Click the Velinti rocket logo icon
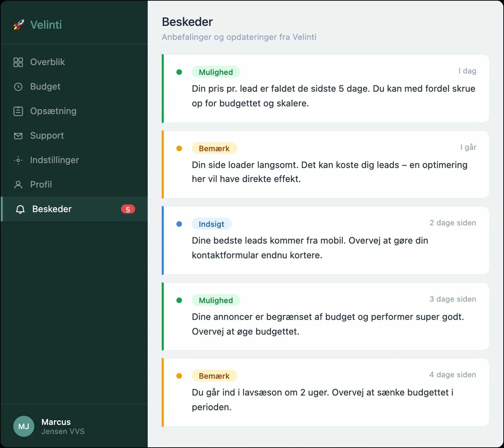The height and width of the screenshot is (448, 504). (19, 25)
